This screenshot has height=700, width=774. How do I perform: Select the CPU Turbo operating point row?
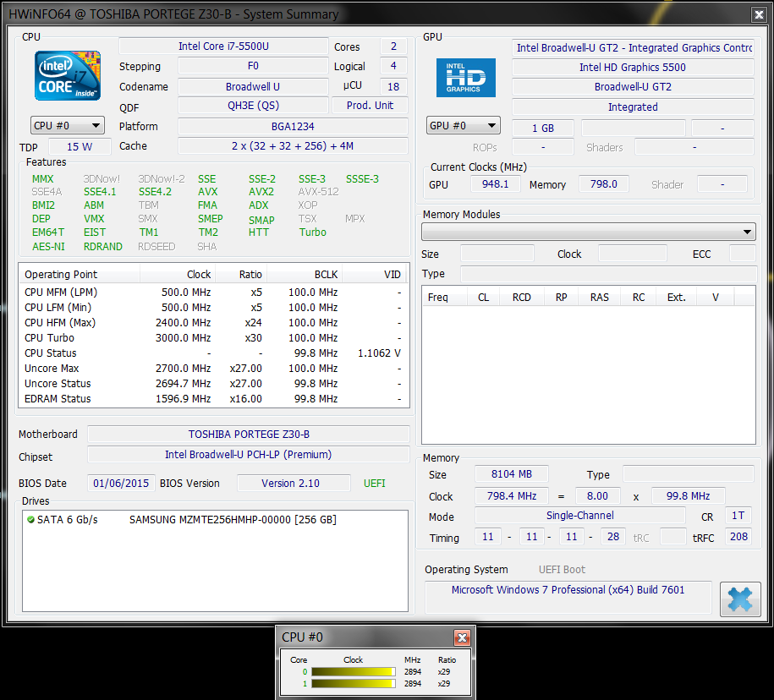214,338
